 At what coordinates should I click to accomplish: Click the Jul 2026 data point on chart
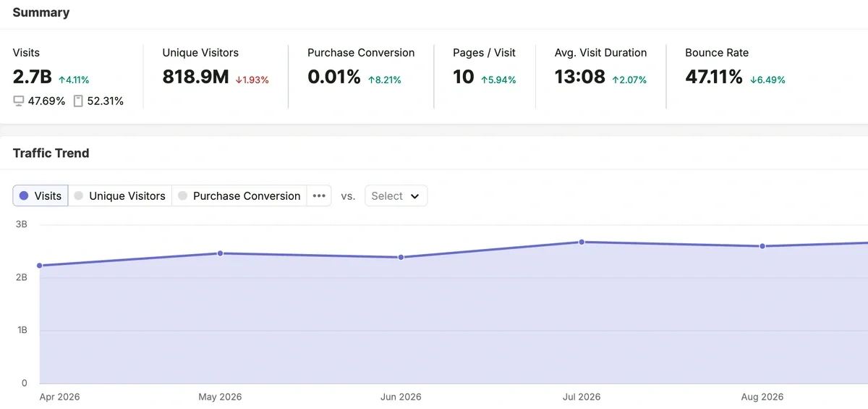tap(582, 242)
